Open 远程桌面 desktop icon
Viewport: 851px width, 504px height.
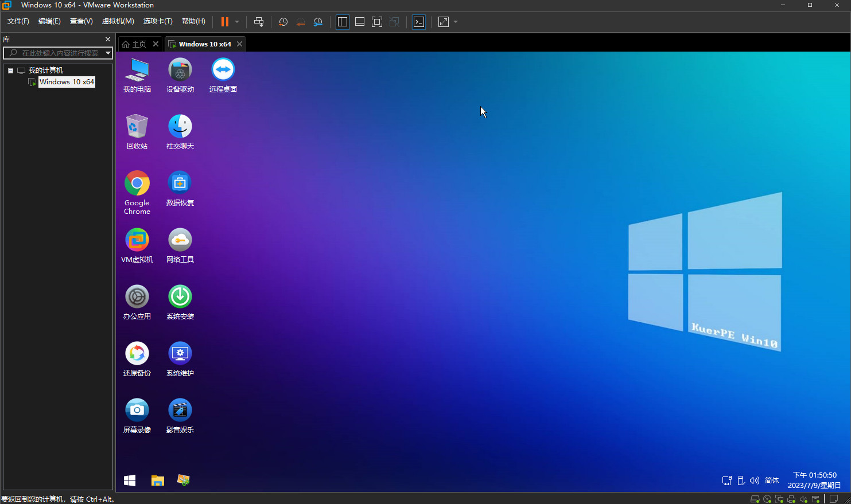point(223,75)
